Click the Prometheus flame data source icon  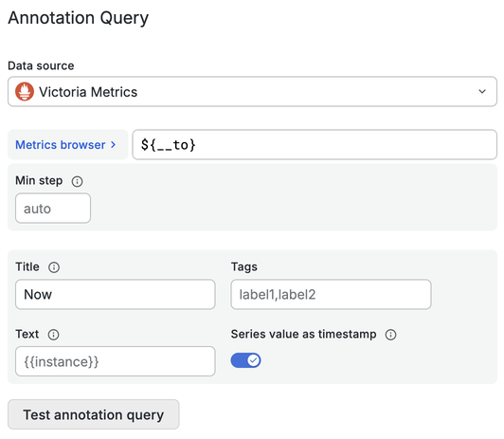(25, 92)
